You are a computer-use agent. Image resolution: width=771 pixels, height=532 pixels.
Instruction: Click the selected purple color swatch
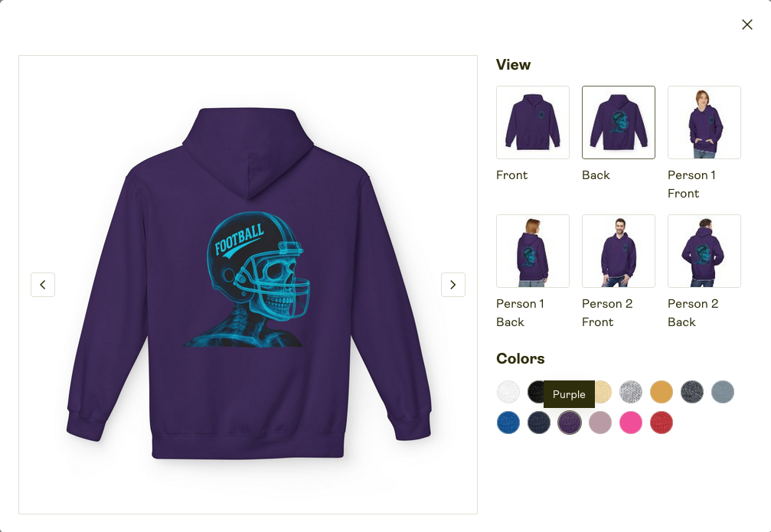point(570,423)
